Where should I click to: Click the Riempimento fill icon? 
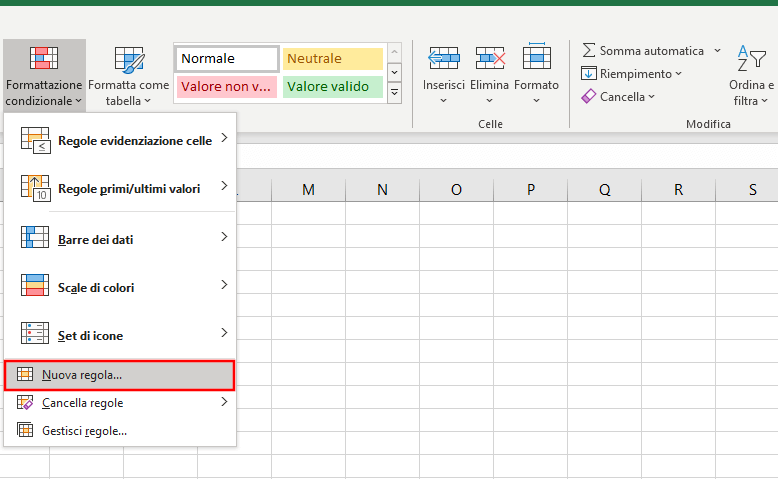588,73
